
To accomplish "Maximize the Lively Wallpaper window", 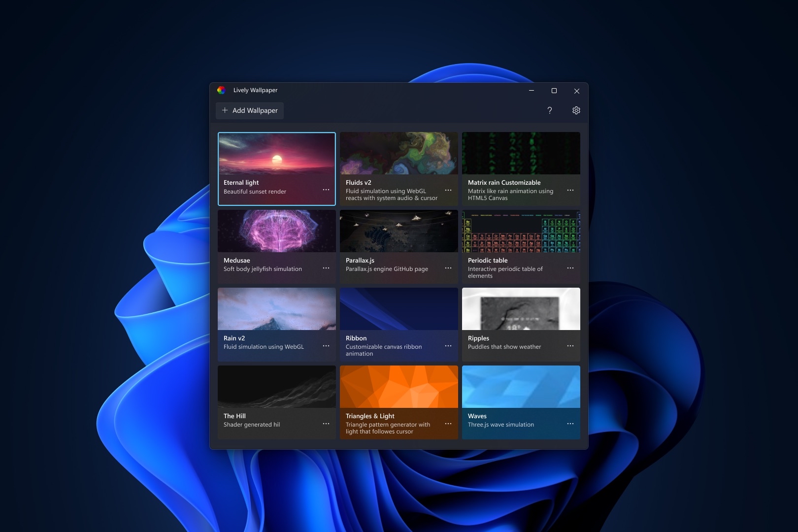I will click(x=554, y=91).
